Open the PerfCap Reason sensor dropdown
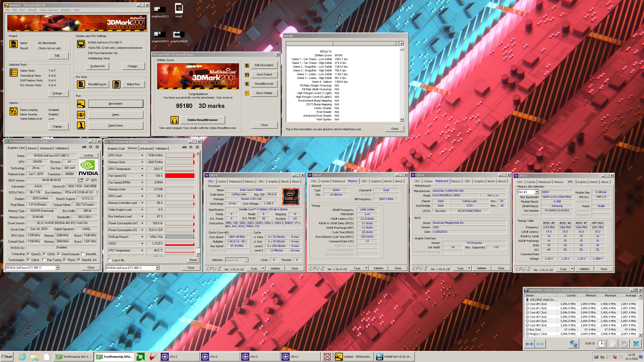 [x=142, y=237]
